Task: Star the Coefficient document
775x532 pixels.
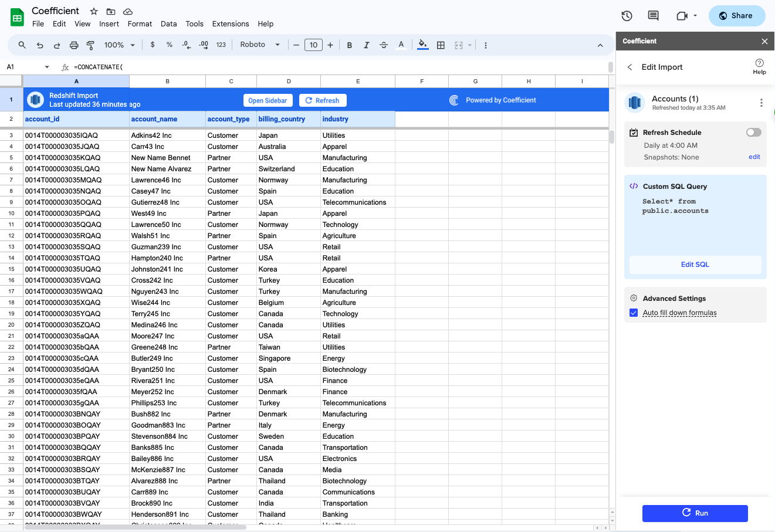Action: (x=94, y=11)
